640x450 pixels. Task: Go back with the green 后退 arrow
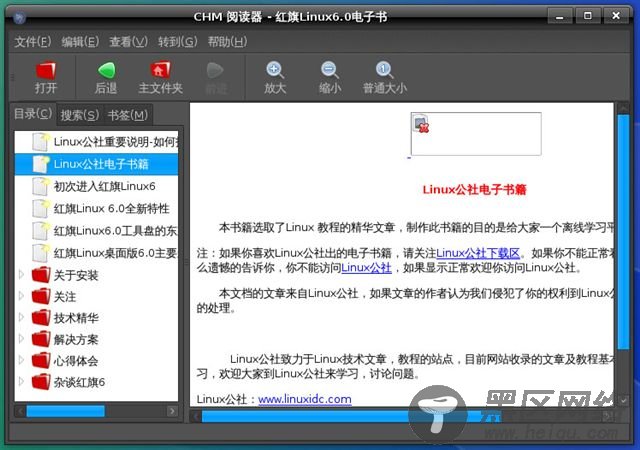[106, 70]
